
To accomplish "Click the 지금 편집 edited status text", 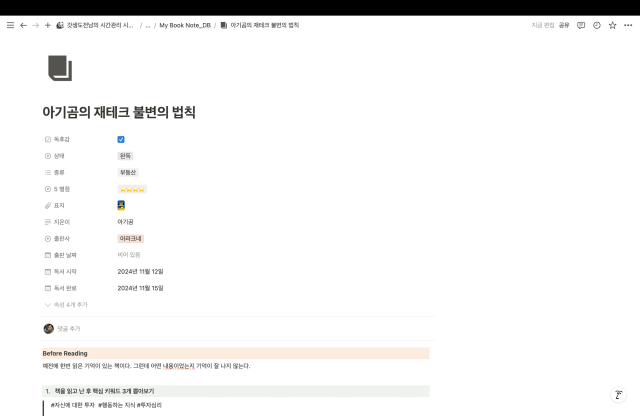I will [x=542, y=25].
